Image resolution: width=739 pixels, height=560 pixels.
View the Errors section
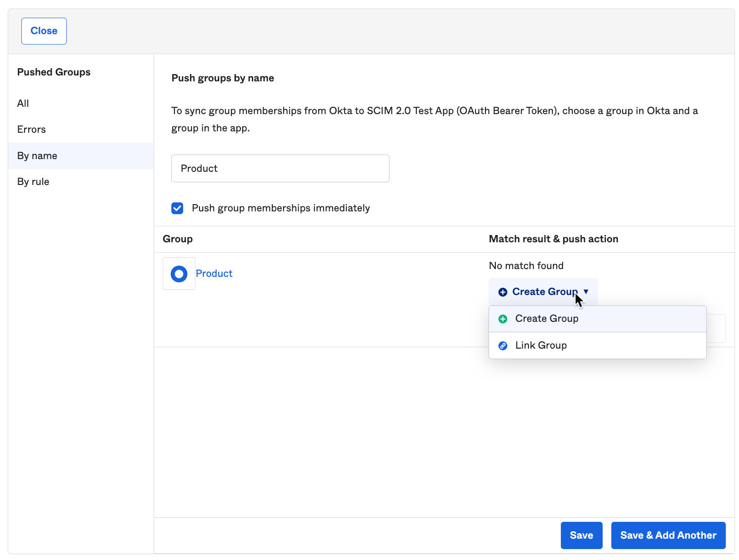(31, 129)
